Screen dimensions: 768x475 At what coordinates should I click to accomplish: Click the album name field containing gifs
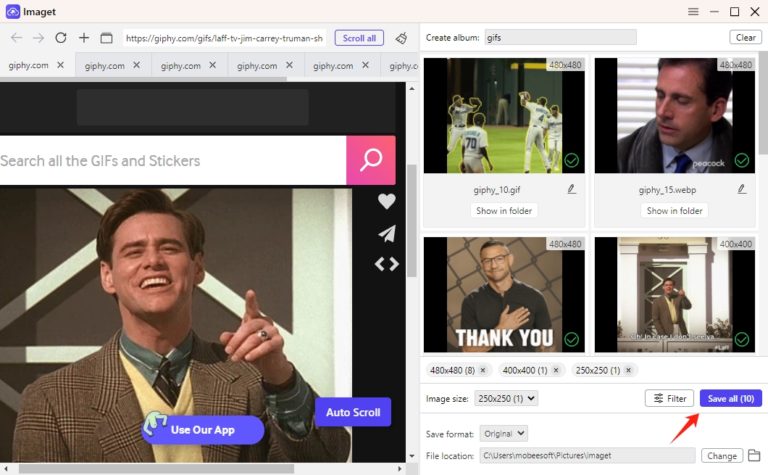pos(559,38)
